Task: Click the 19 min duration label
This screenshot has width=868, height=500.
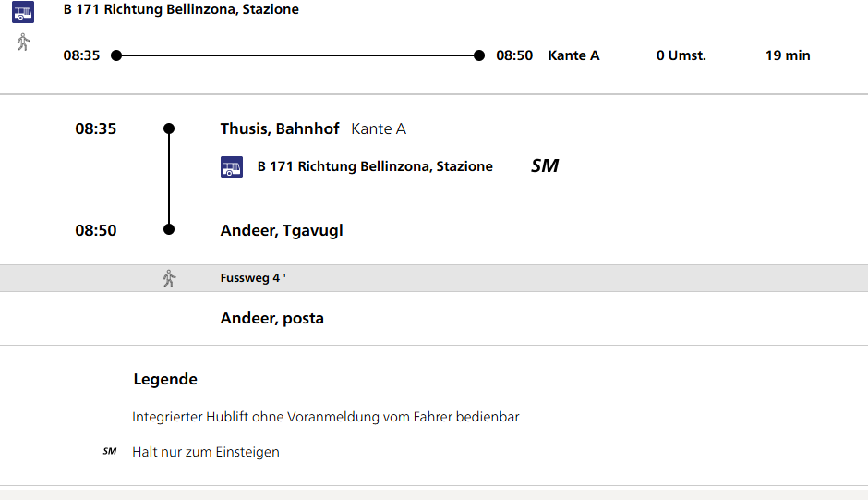Action: [x=788, y=55]
